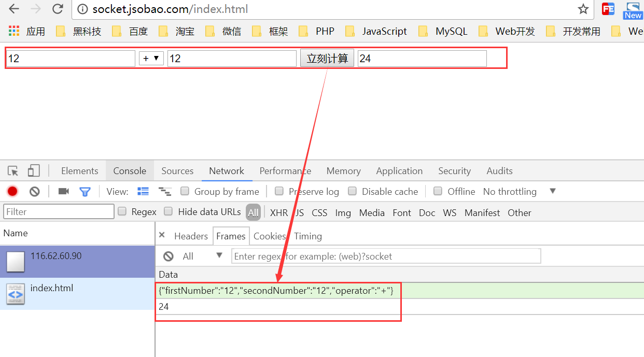
Task: Reload the page with the refresh icon
Action: point(58,9)
